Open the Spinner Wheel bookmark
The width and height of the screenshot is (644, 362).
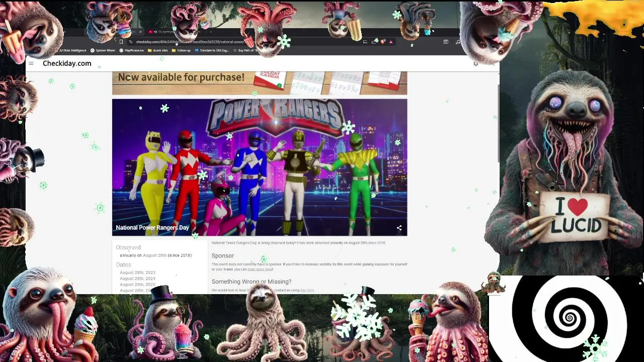[x=103, y=50]
